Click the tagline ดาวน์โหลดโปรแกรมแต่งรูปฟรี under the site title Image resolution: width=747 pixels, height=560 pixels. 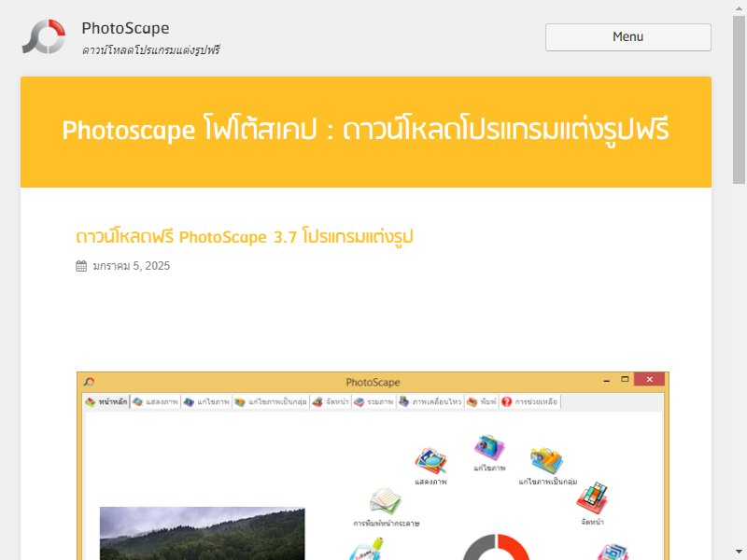[151, 50]
